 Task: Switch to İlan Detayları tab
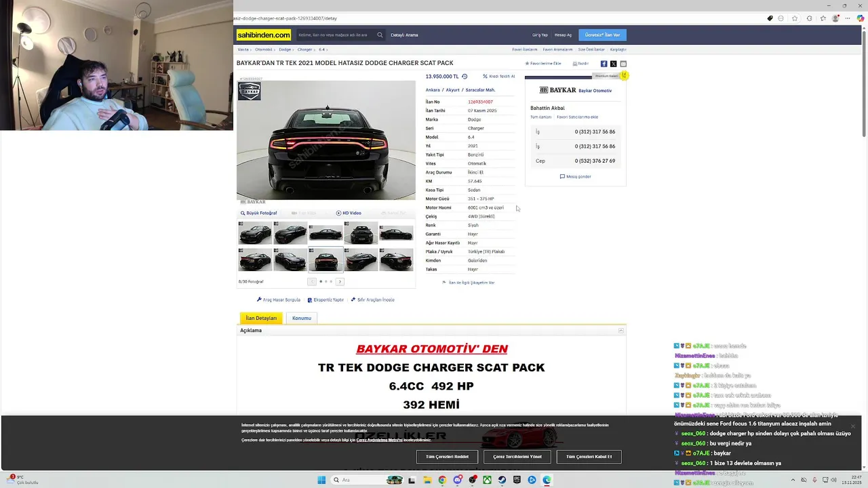(x=261, y=318)
